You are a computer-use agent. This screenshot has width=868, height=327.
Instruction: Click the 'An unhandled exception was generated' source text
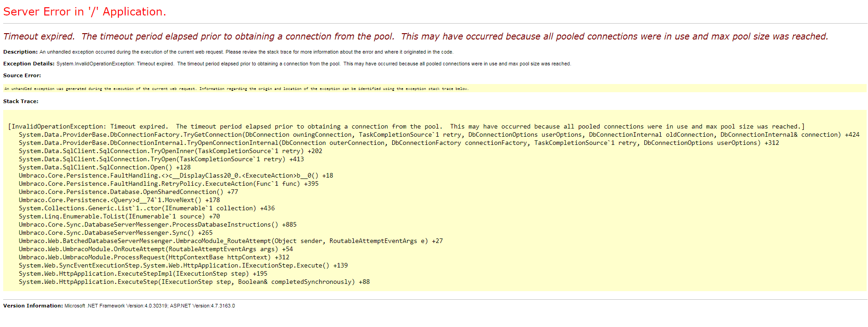pos(236,89)
